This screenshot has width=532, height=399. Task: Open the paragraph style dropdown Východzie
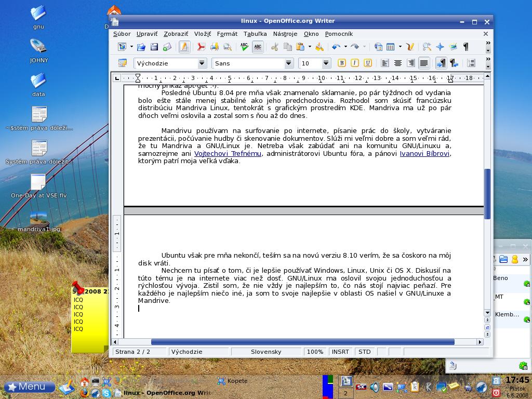tap(202, 63)
